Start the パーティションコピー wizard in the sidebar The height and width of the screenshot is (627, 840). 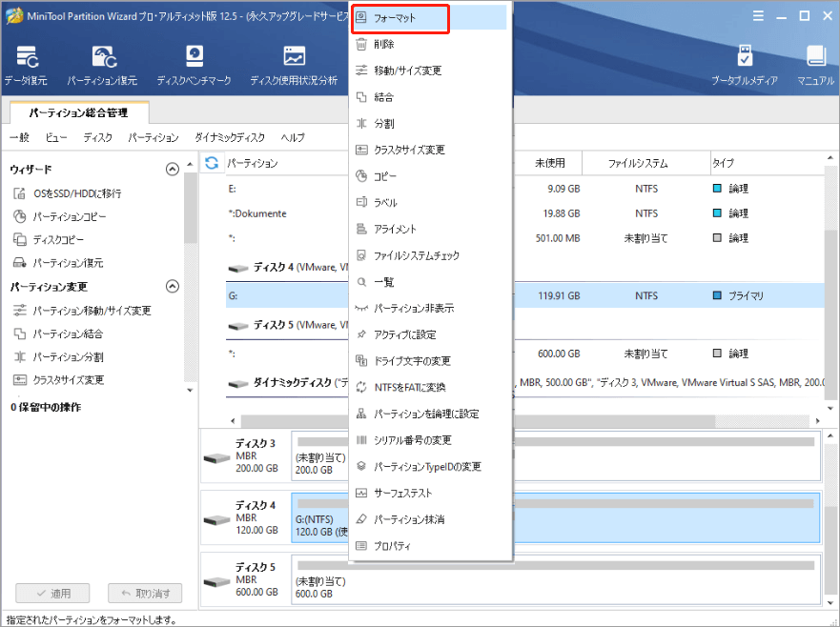point(59,216)
